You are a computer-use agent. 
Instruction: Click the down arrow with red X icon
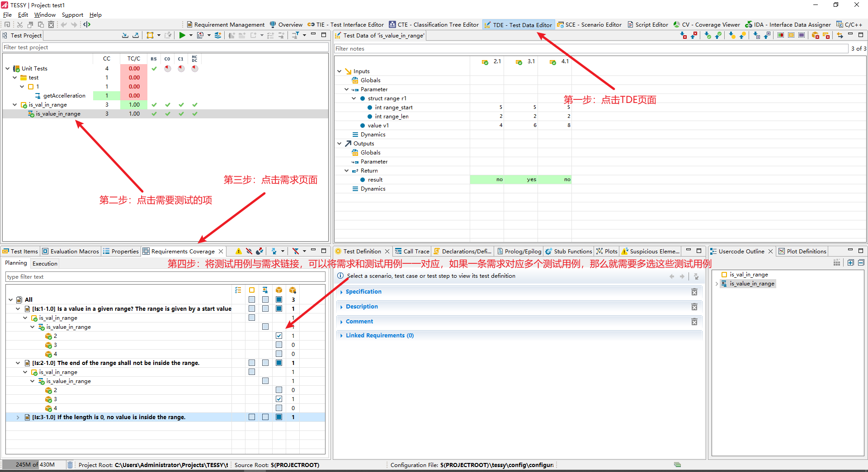pyautogui.click(x=684, y=35)
